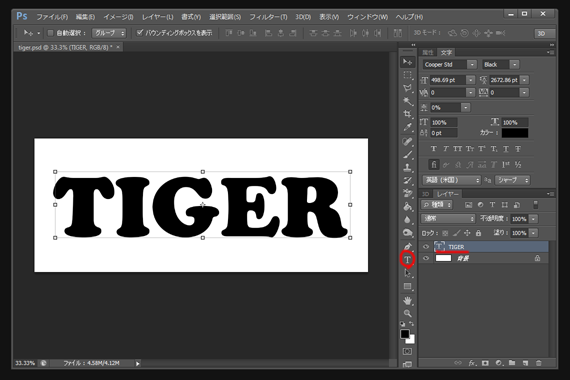Select the Move tool in toolbox
570x380 pixels.
(408, 62)
